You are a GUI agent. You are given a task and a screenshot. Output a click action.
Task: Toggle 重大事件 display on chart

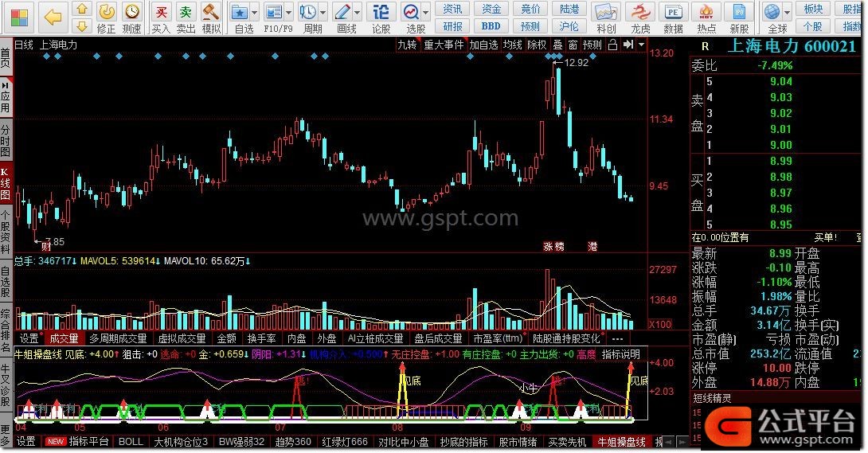[x=444, y=45]
